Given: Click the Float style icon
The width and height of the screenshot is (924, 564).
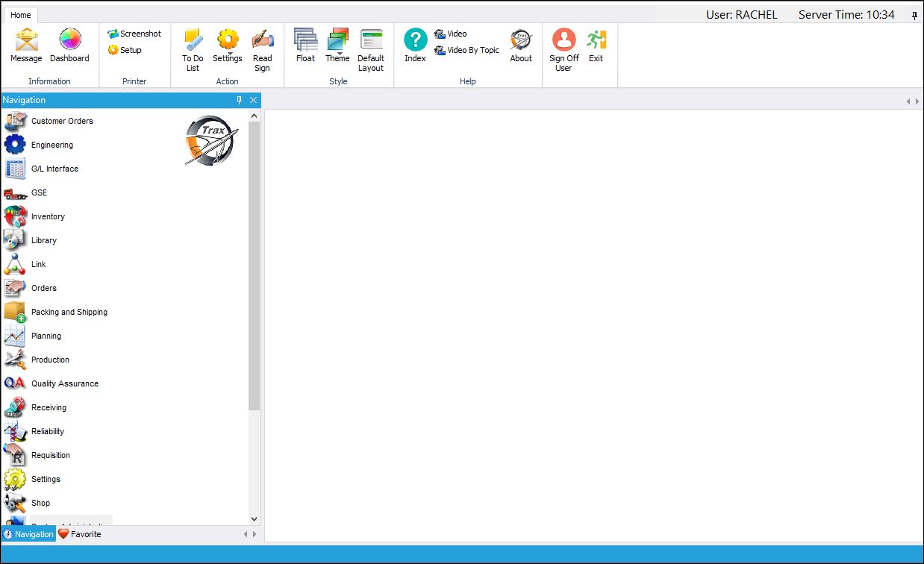Looking at the screenshot, I should [x=305, y=46].
